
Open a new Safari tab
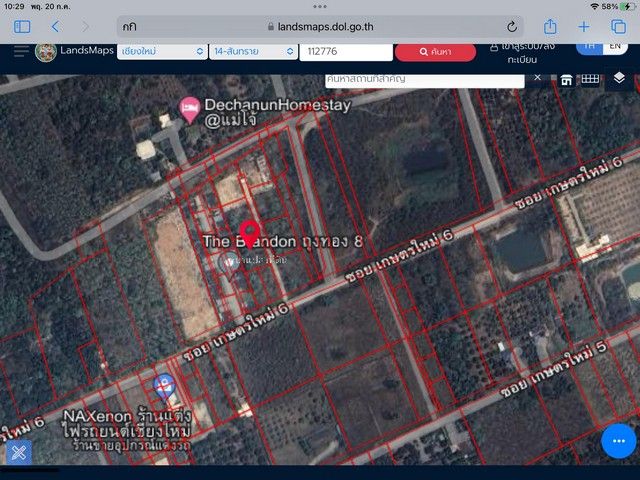point(584,27)
